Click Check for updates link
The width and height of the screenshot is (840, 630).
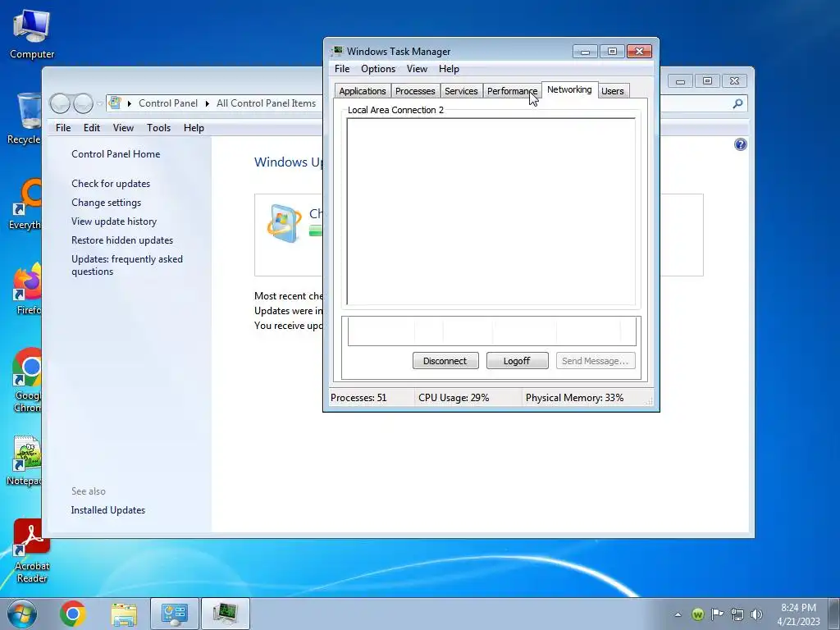[x=111, y=183]
